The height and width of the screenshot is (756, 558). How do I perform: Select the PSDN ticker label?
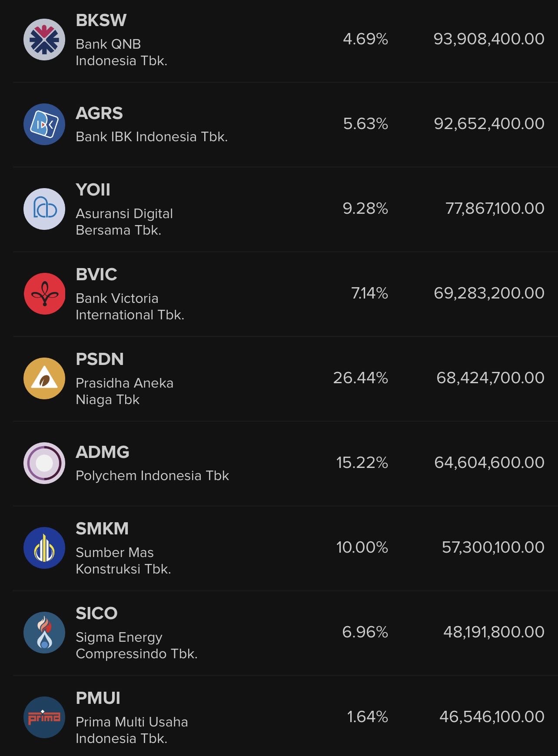100,359
